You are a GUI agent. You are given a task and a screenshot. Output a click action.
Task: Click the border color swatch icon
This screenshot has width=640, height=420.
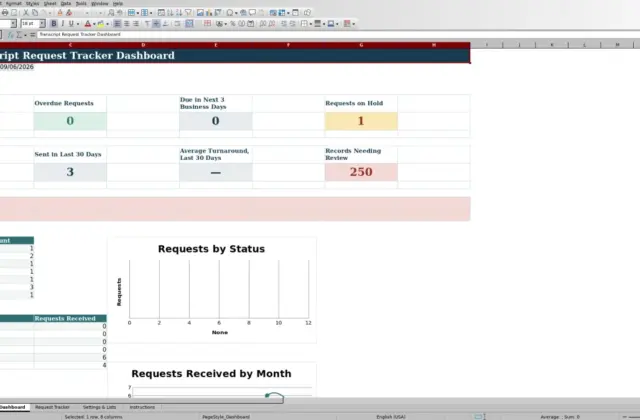pos(331,23)
